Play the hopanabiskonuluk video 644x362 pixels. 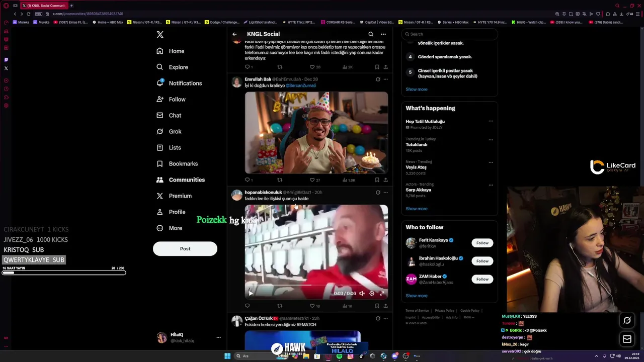coord(251,293)
